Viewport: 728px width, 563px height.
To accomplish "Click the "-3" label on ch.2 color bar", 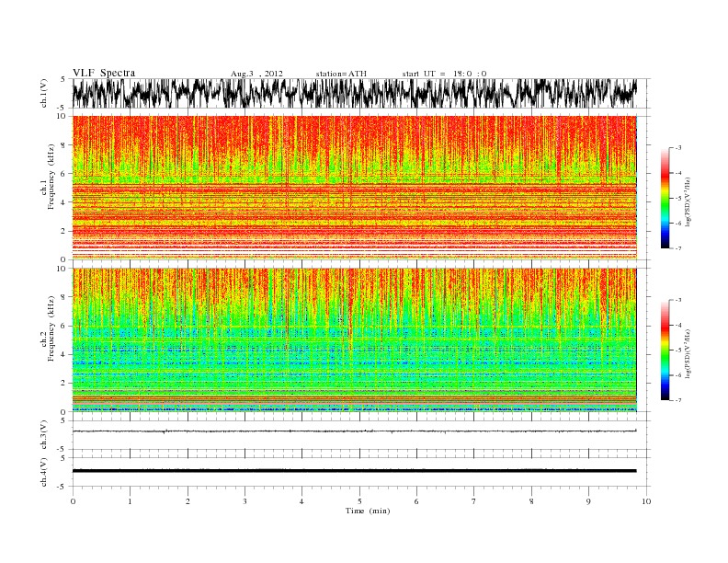I will (x=678, y=300).
